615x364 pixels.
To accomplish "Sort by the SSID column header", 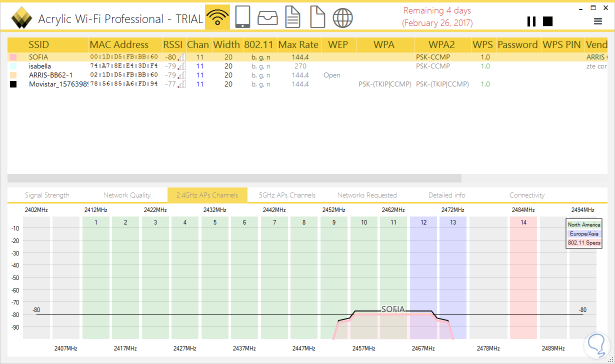I will coord(39,44).
